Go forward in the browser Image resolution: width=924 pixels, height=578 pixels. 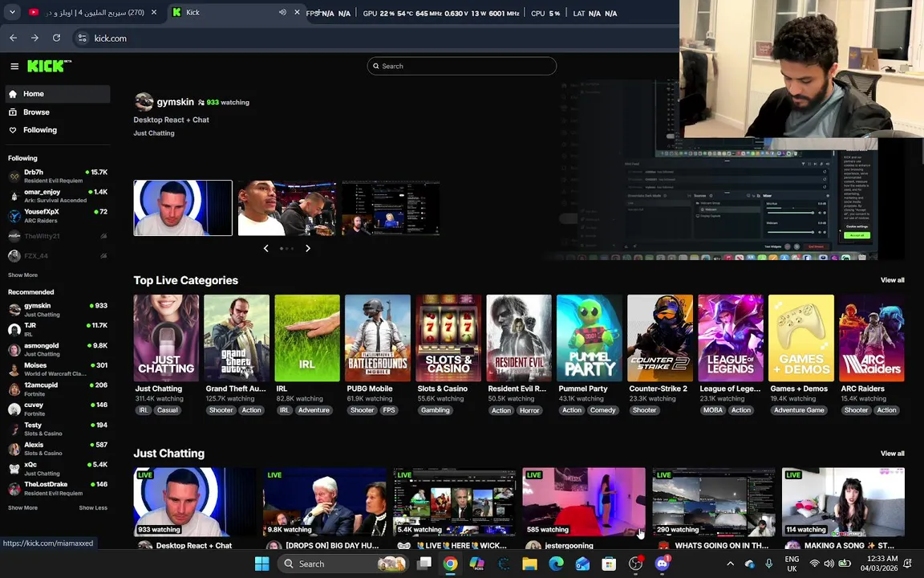point(34,38)
